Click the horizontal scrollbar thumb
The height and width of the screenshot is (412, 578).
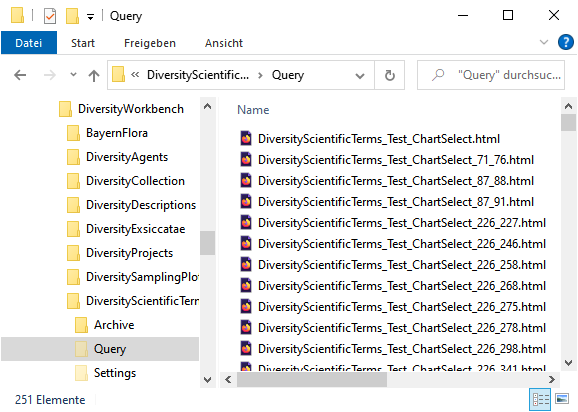coord(312,380)
